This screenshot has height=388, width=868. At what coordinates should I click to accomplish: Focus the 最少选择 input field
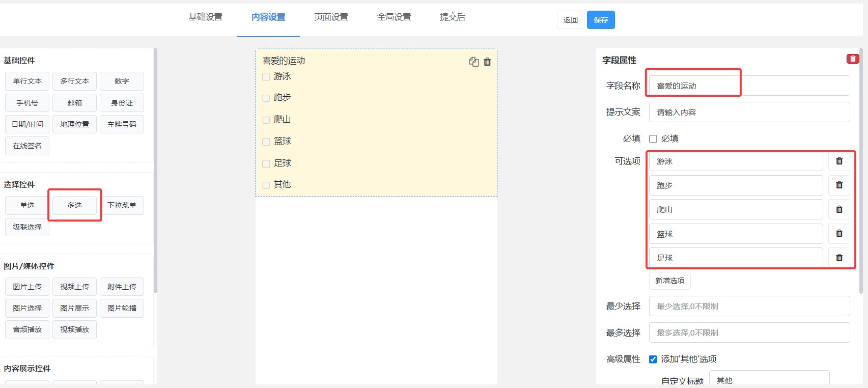[x=749, y=306]
